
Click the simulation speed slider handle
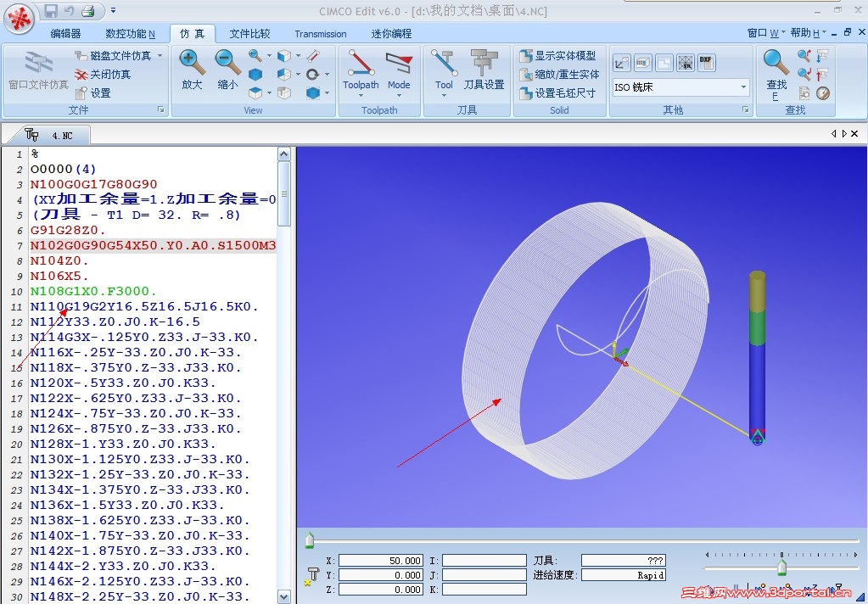[x=781, y=568]
